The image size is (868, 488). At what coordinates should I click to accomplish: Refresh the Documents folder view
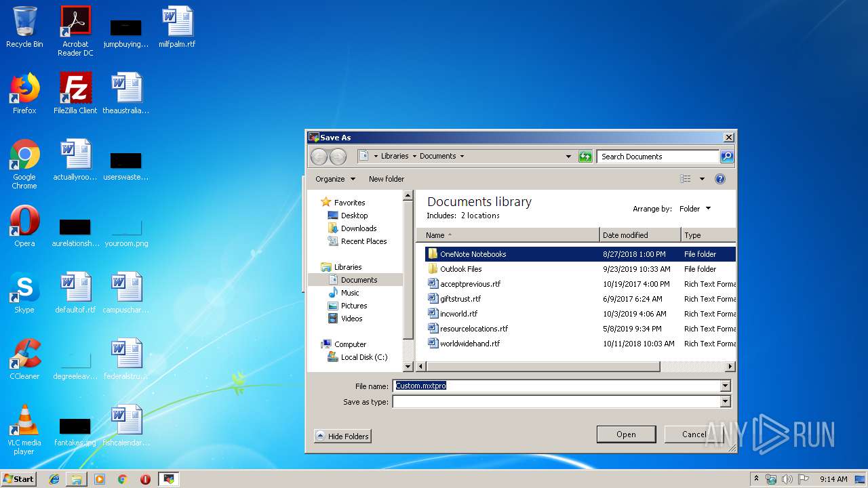(x=585, y=157)
